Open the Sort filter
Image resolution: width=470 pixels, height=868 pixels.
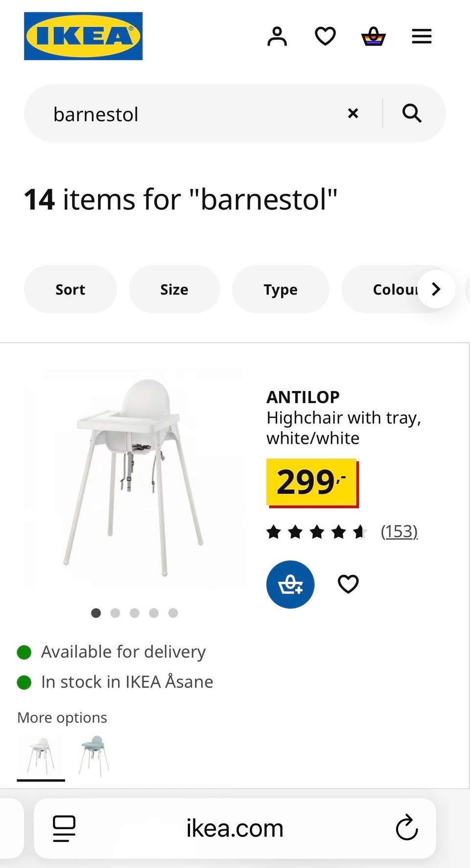point(70,289)
